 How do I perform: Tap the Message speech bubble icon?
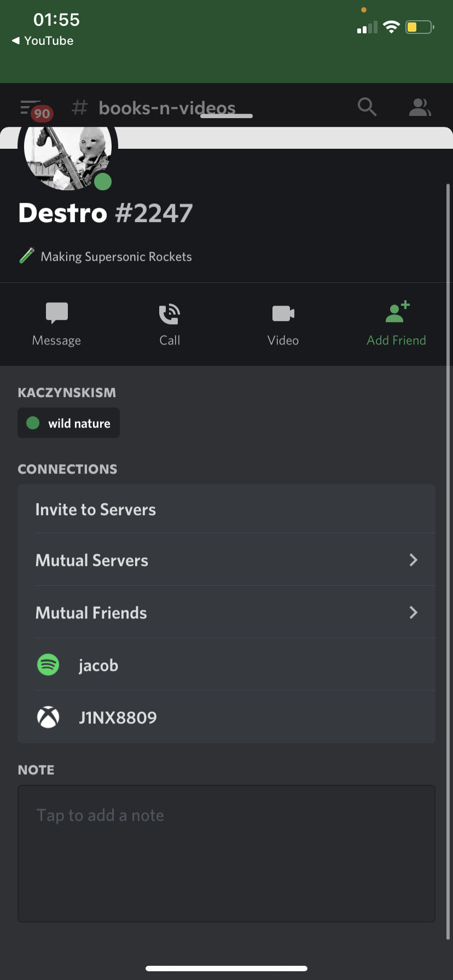[x=57, y=313]
